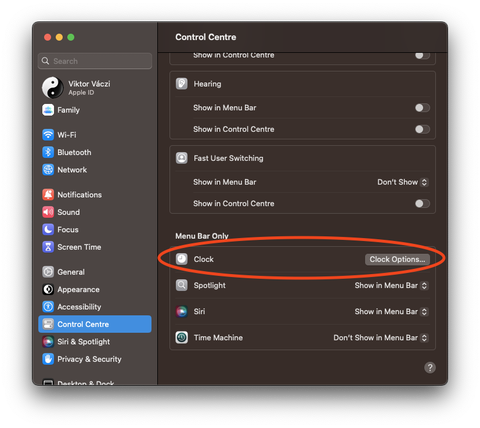Click the Viktor Váczi avatar picture
The width and height of the screenshot is (480, 428).
pos(53,88)
